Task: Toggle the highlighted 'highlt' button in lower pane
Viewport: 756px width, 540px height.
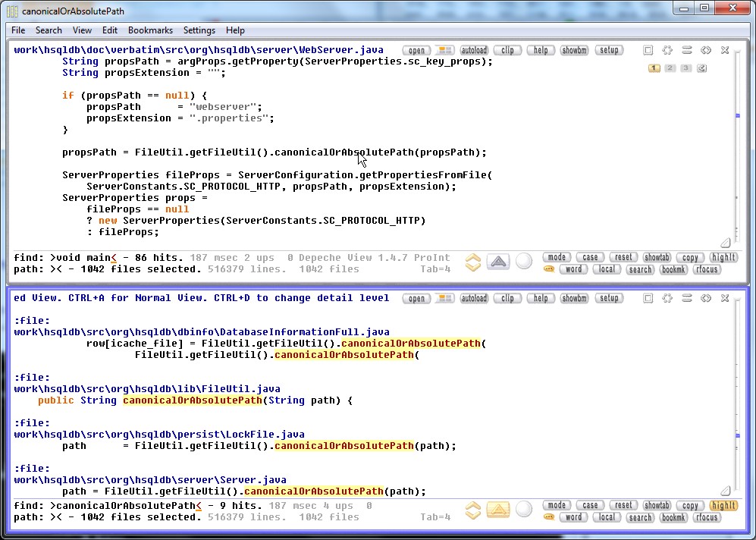Action: (723, 505)
